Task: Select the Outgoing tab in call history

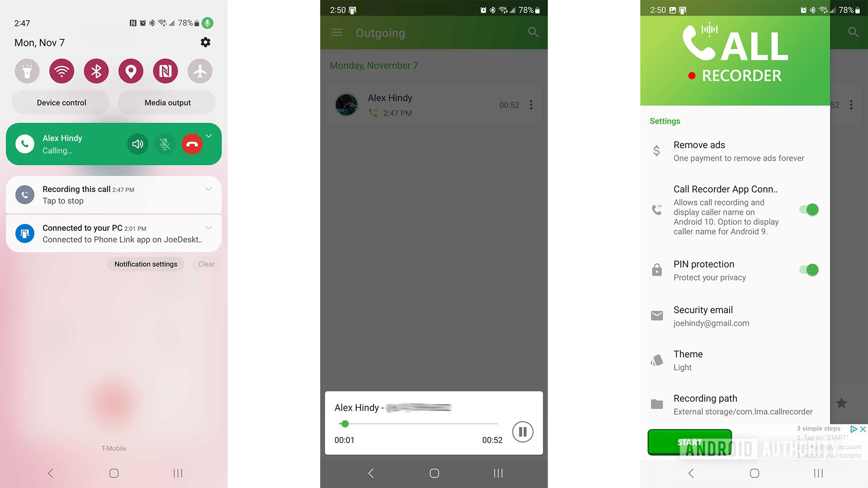Action: click(380, 33)
